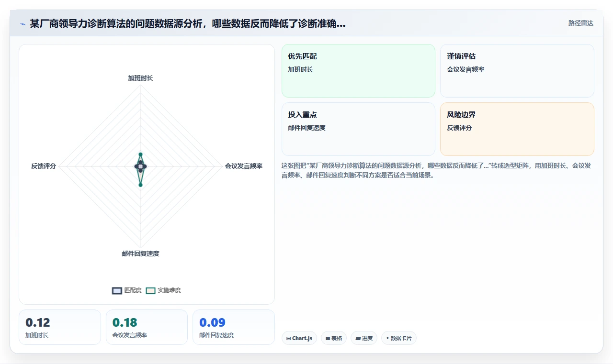This screenshot has height=364, width=613.
Task: Select the 谨慎评估 card
Action: (x=517, y=71)
